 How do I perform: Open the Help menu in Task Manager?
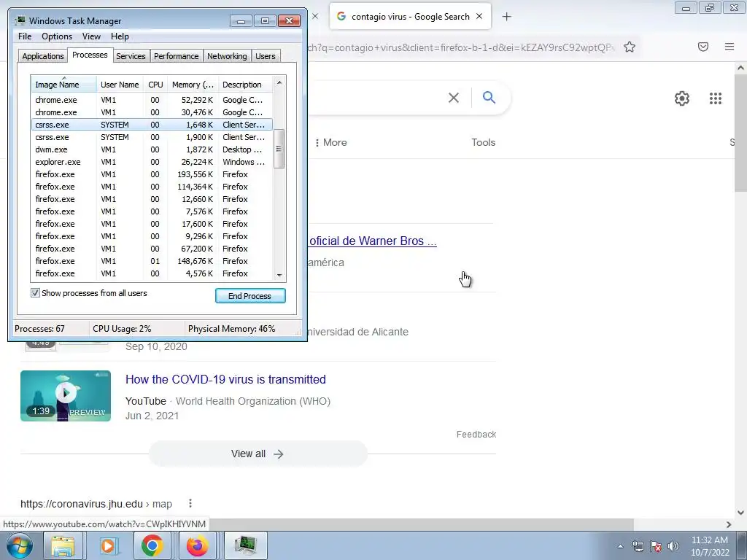click(x=120, y=36)
